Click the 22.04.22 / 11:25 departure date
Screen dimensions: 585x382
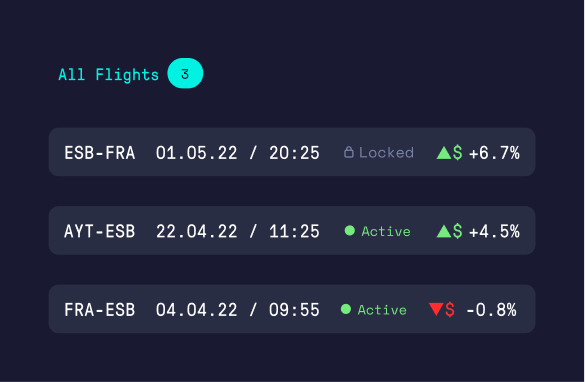(x=238, y=231)
